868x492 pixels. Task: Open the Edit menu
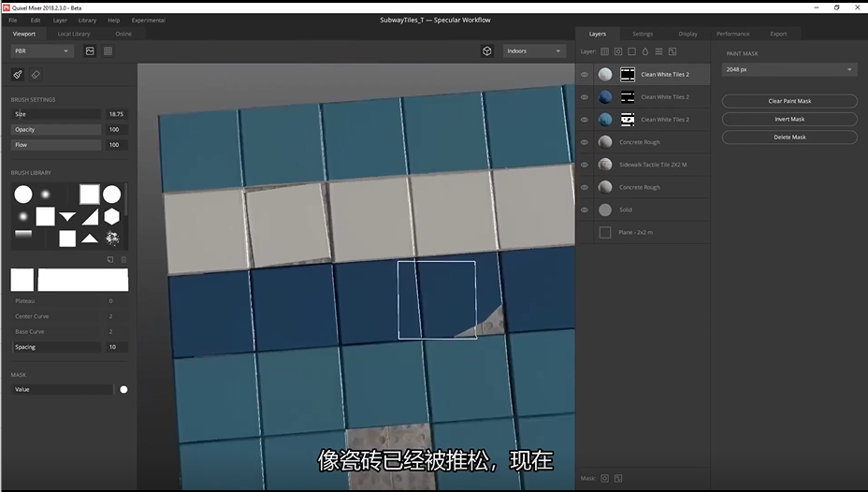[x=36, y=20]
